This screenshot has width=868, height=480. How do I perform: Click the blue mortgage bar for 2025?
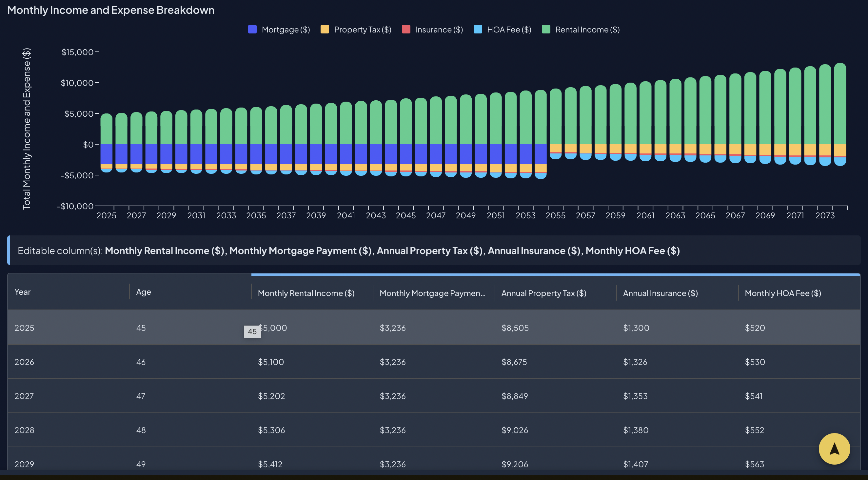coord(106,154)
